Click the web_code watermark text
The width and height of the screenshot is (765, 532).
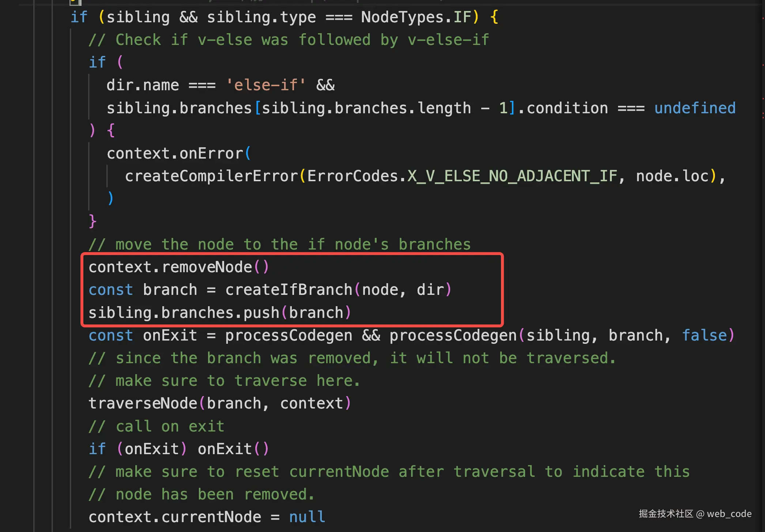(729, 514)
